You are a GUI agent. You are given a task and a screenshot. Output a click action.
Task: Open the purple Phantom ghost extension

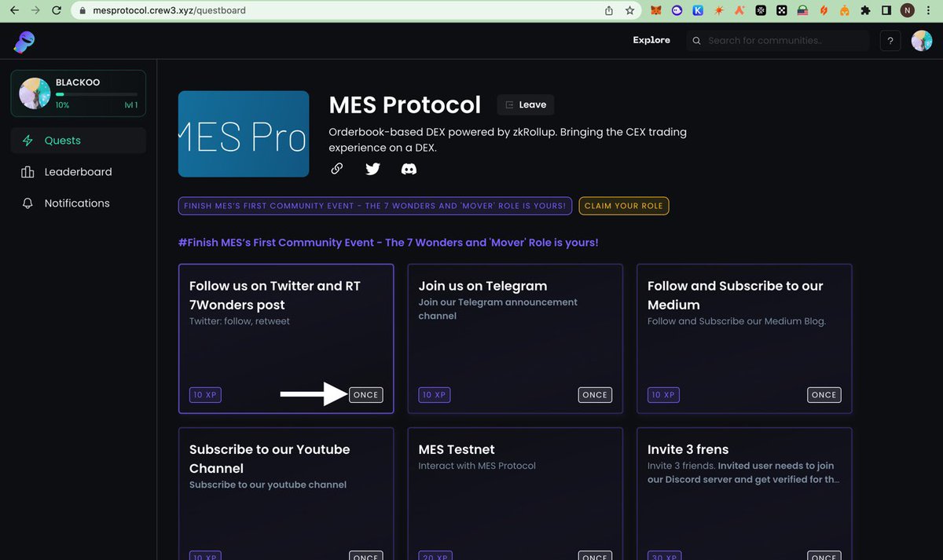click(x=677, y=11)
